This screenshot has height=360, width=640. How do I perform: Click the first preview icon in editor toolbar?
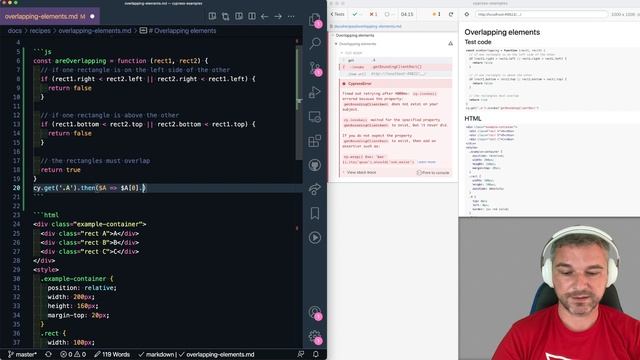(212, 16)
